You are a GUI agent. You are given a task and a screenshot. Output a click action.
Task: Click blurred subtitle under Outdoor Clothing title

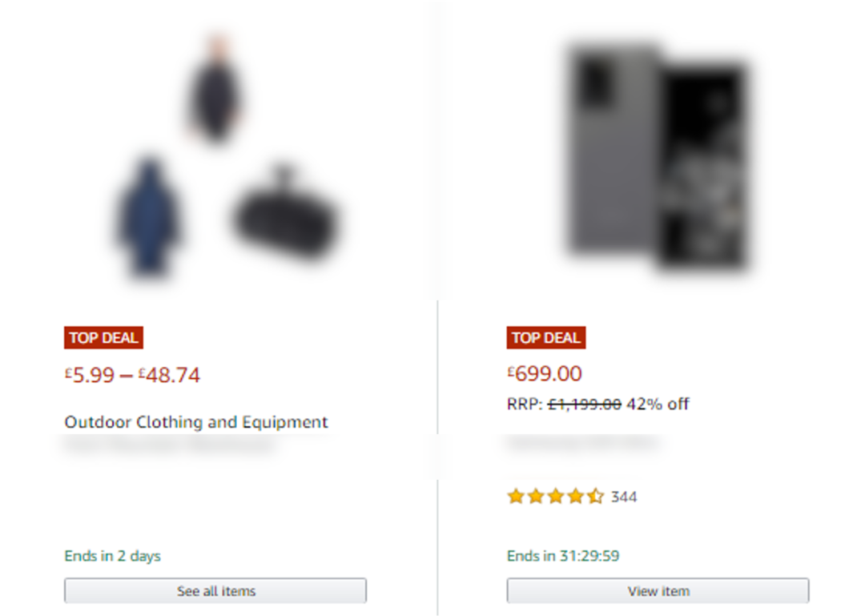tap(170, 445)
